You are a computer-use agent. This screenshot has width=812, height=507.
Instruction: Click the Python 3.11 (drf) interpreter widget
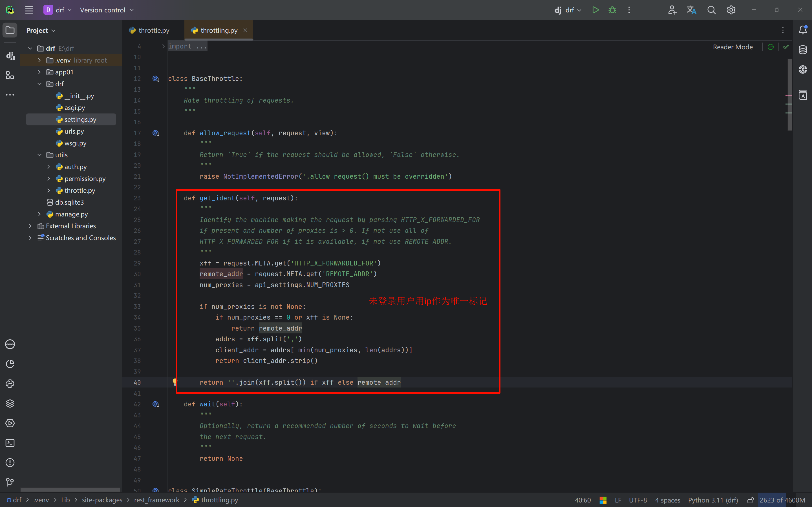[713, 500]
